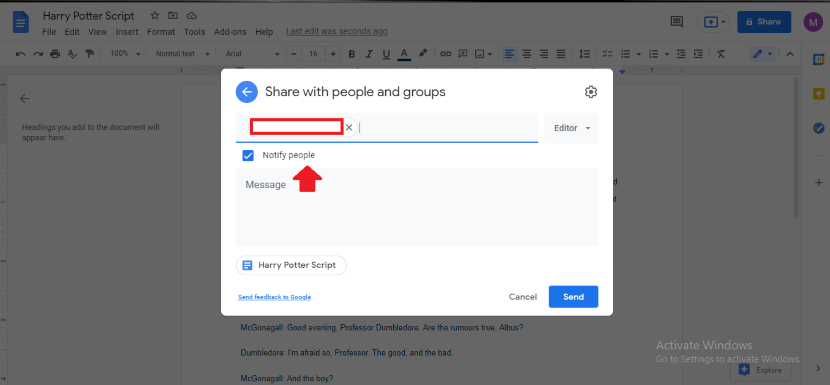The height and width of the screenshot is (385, 830).
Task: Open line spacing options
Action: (x=584, y=54)
